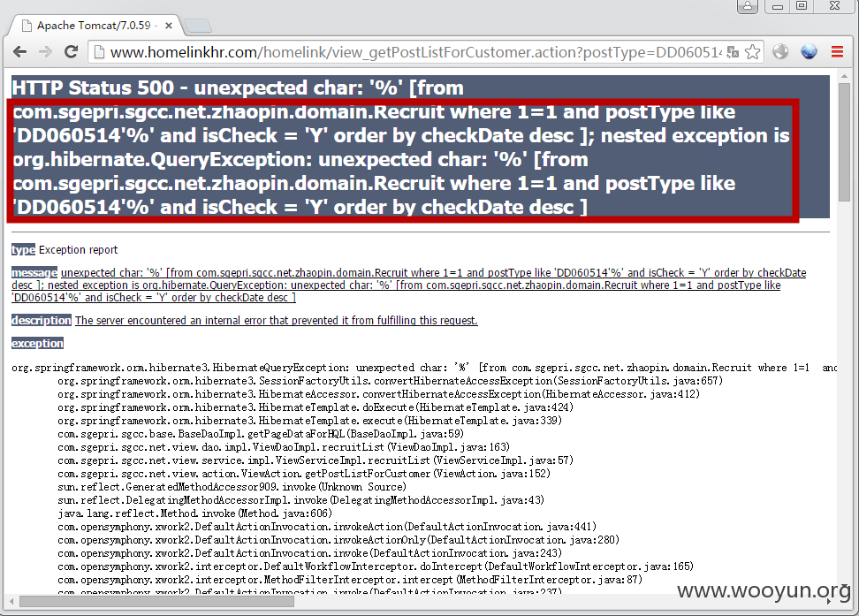Click the 'description' label

click(x=41, y=321)
